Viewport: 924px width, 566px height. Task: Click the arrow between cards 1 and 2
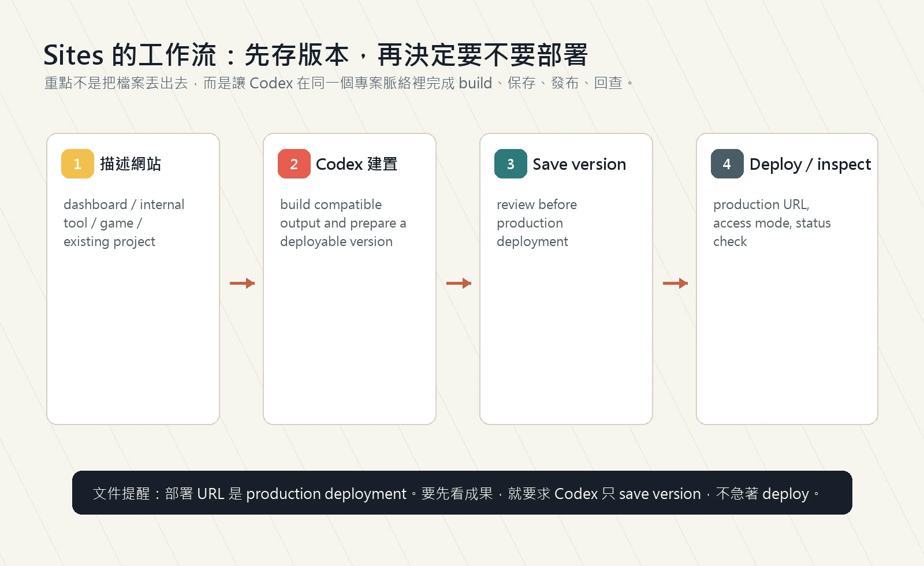pos(242,283)
